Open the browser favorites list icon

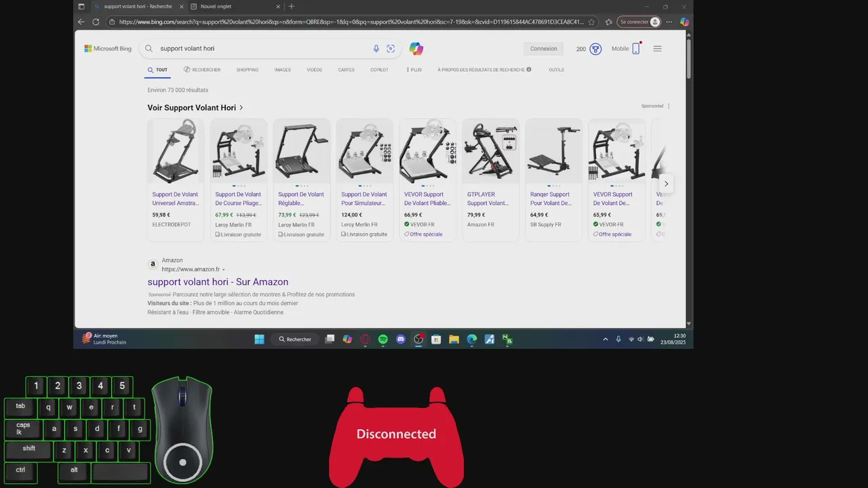[608, 22]
